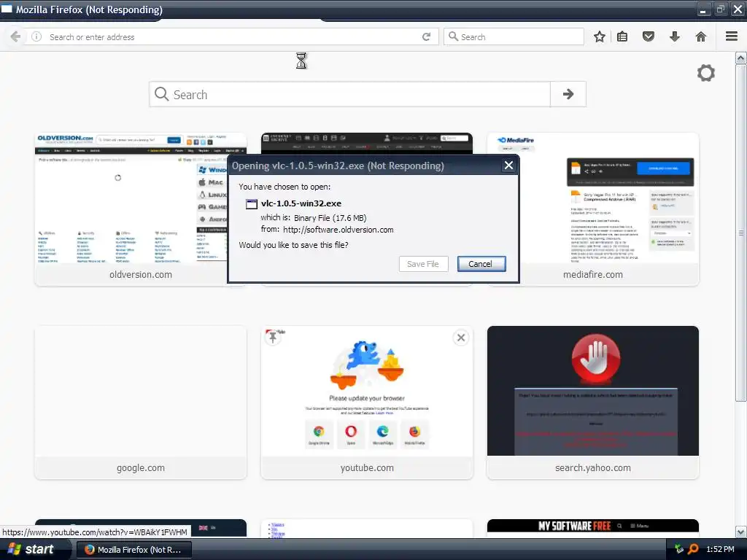Go to Home page via house icon

click(701, 36)
